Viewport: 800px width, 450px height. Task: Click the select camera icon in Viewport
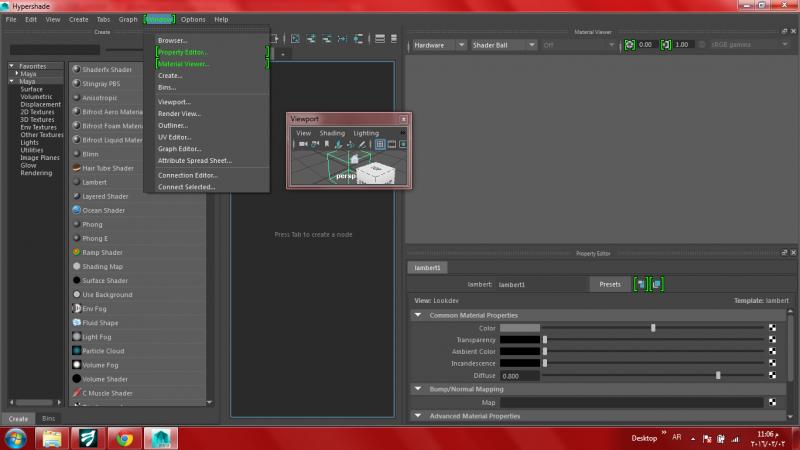(x=303, y=144)
